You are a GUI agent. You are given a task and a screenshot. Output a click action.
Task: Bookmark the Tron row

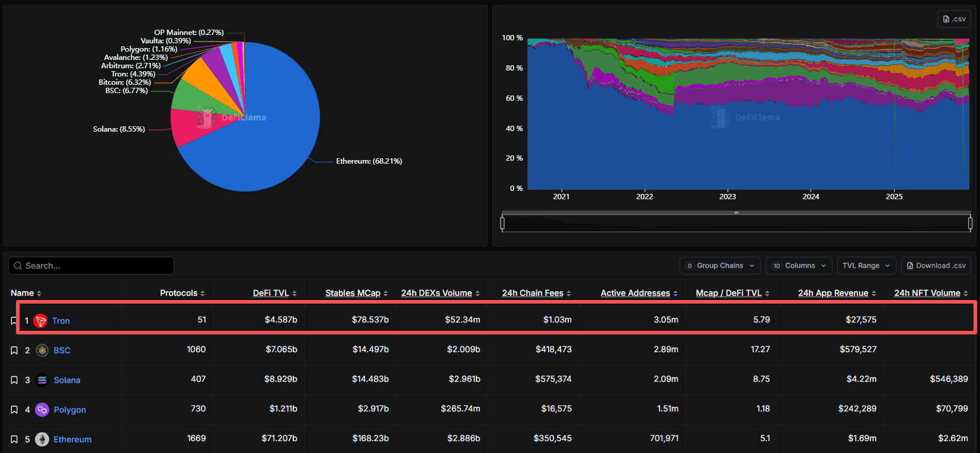click(x=14, y=321)
